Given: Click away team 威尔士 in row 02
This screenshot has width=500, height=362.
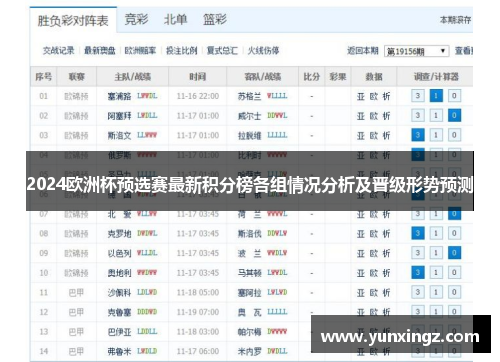Looking at the screenshot, I should point(249,116).
